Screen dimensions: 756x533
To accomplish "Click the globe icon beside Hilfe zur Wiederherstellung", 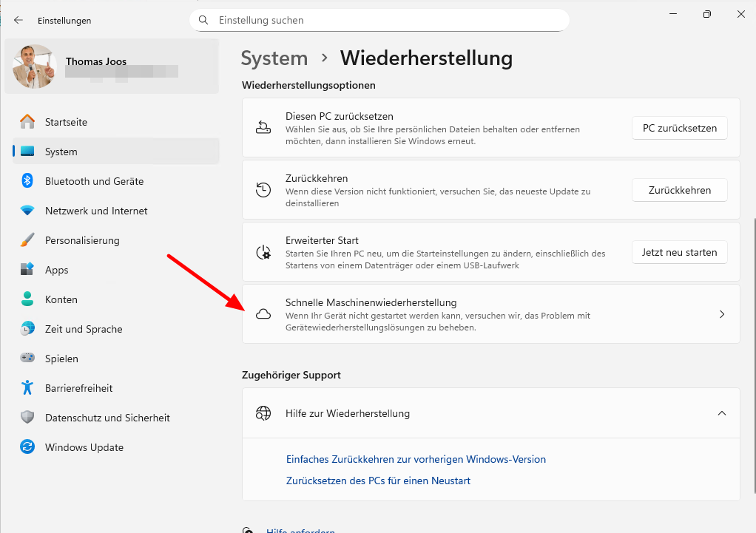I will coord(263,413).
